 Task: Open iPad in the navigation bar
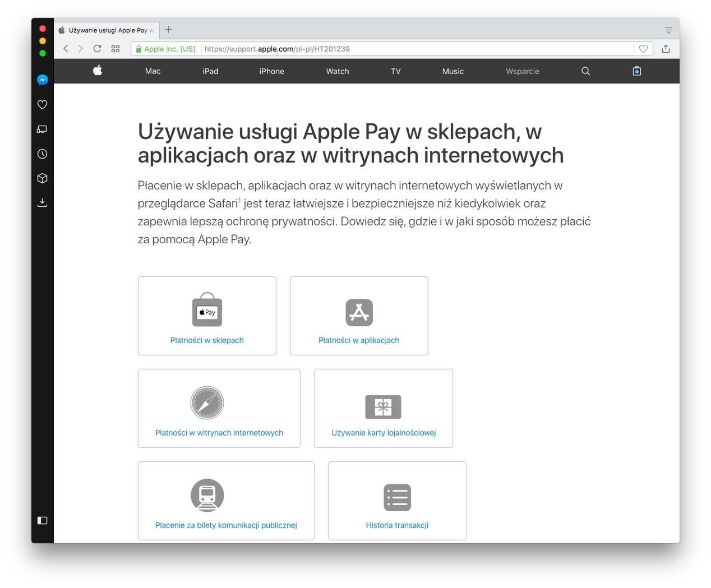[210, 71]
